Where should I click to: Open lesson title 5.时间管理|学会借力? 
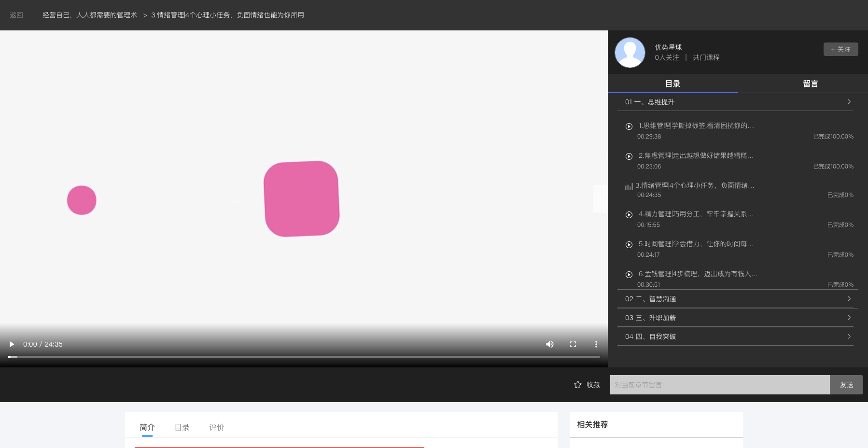[x=696, y=244]
